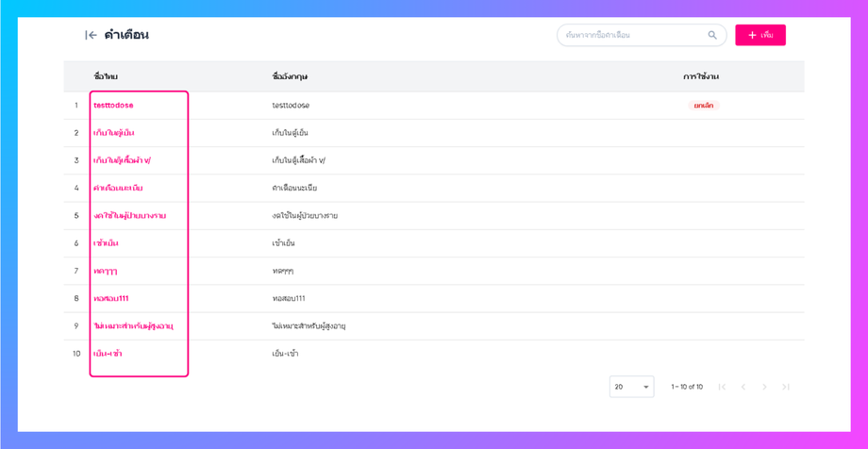Open the เย็น-เช้า warning link
The height and width of the screenshot is (449, 868).
[108, 354]
